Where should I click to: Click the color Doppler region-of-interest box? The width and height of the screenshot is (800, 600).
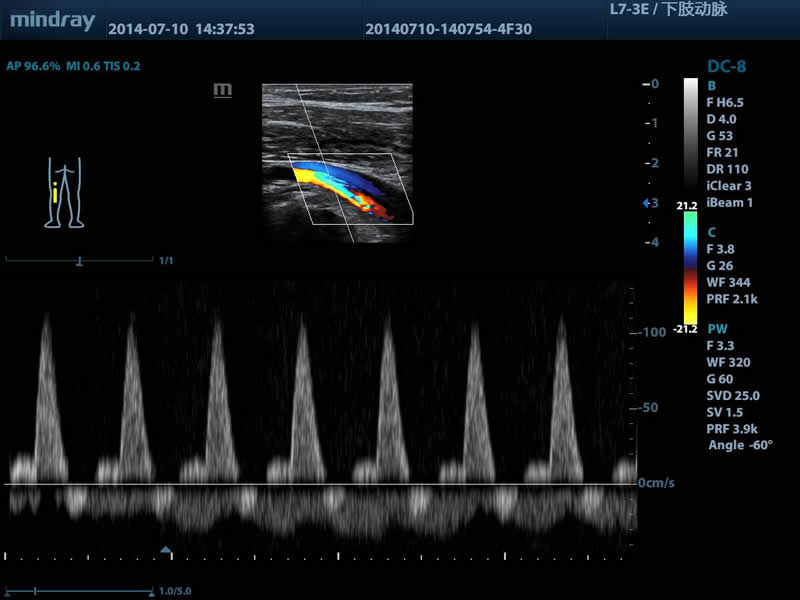[351, 189]
